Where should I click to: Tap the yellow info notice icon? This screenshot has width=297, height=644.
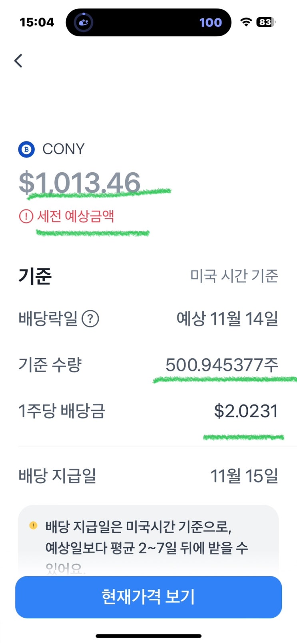tap(33, 525)
